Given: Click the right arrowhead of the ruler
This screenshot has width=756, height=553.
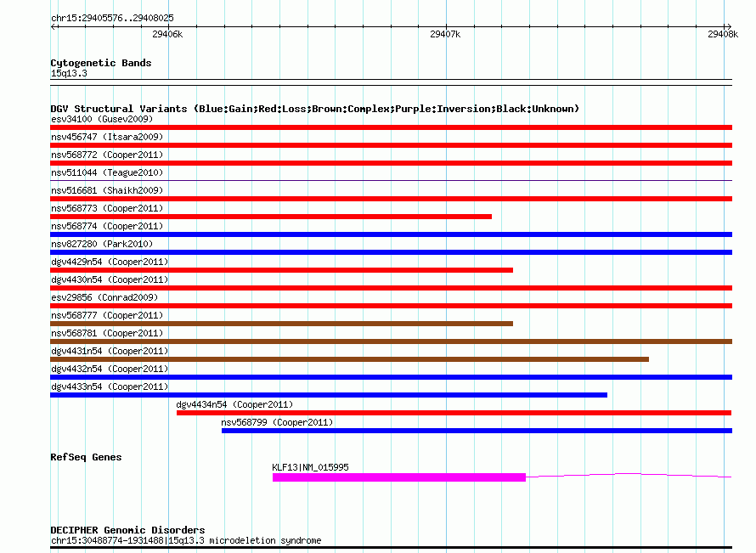Looking at the screenshot, I should pyautogui.click(x=729, y=26).
